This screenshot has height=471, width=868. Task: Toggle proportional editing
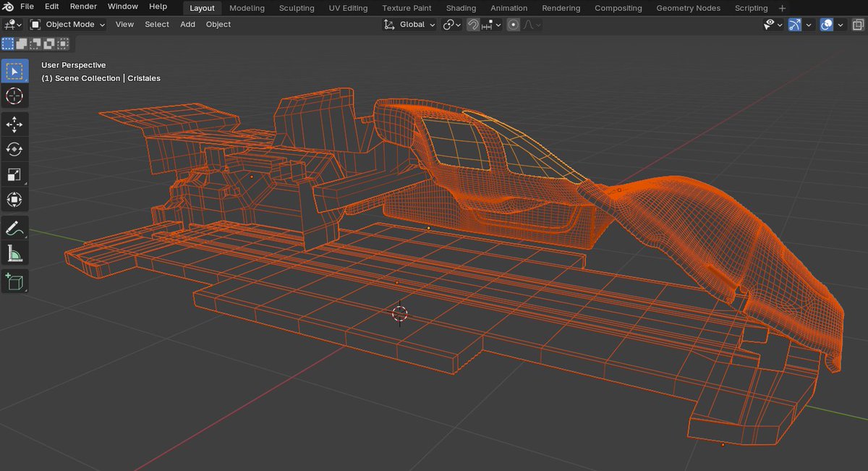514,25
